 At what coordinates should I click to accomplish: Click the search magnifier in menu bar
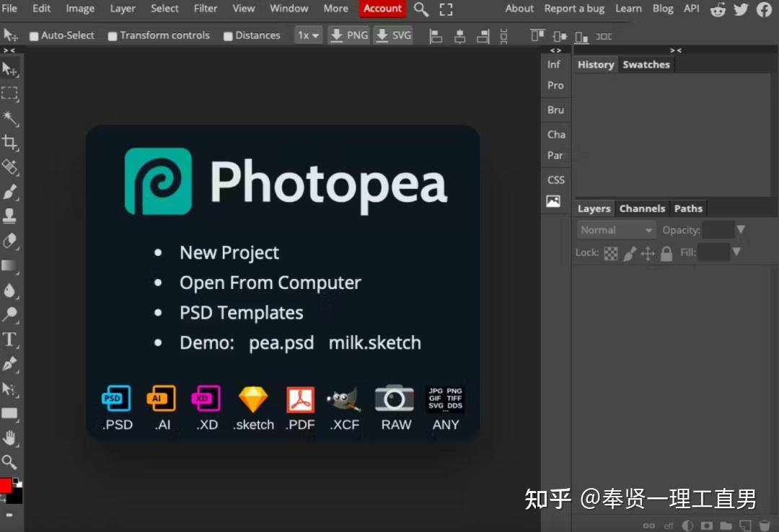coord(421,9)
